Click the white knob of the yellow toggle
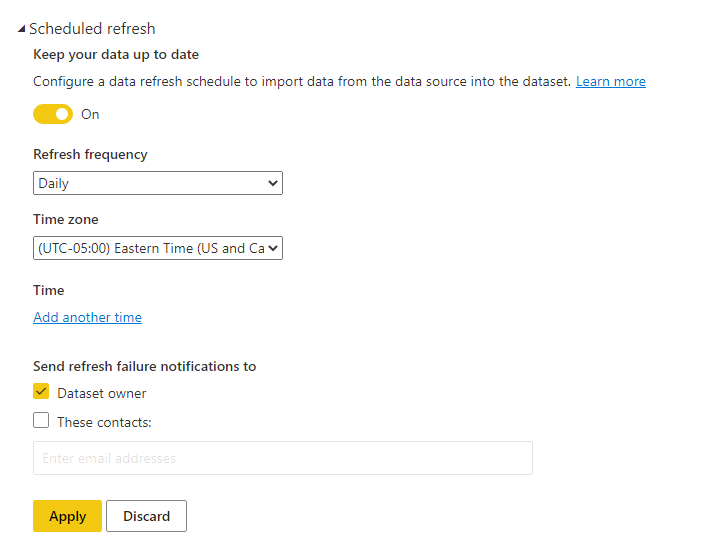The image size is (701, 551). [62, 114]
